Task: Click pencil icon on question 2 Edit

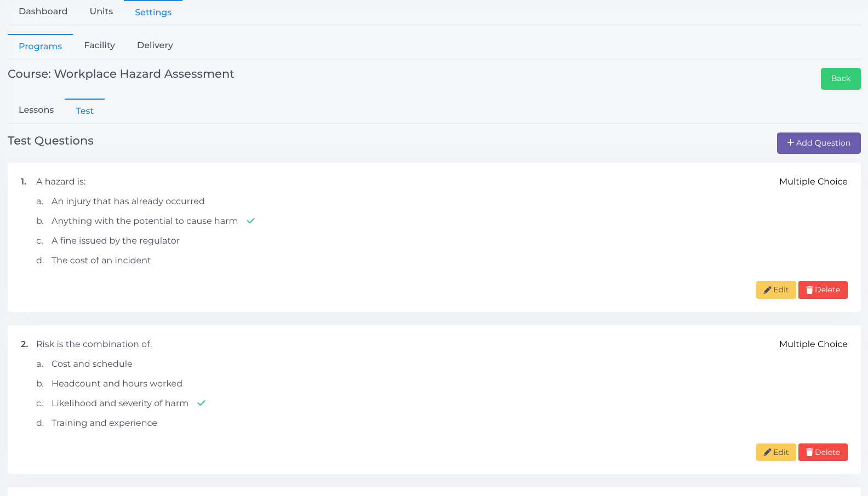Action: pyautogui.click(x=767, y=453)
